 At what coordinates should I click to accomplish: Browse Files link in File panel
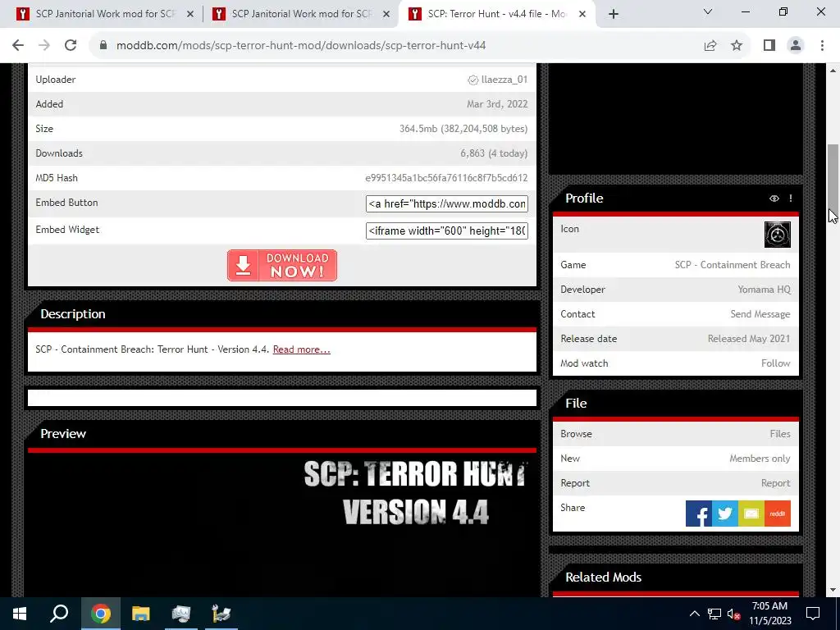pyautogui.click(x=780, y=434)
